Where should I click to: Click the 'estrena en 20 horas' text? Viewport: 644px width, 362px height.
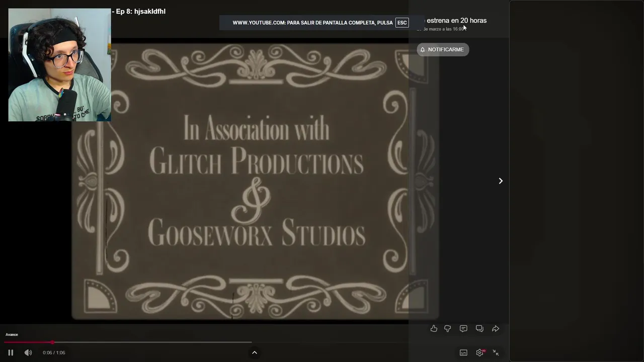click(x=456, y=21)
